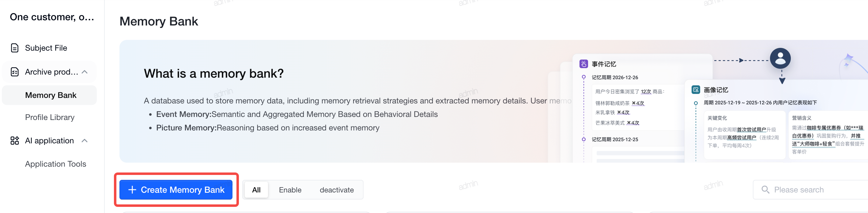Collapse the AI application section chevron
This screenshot has height=213, width=868.
85,141
